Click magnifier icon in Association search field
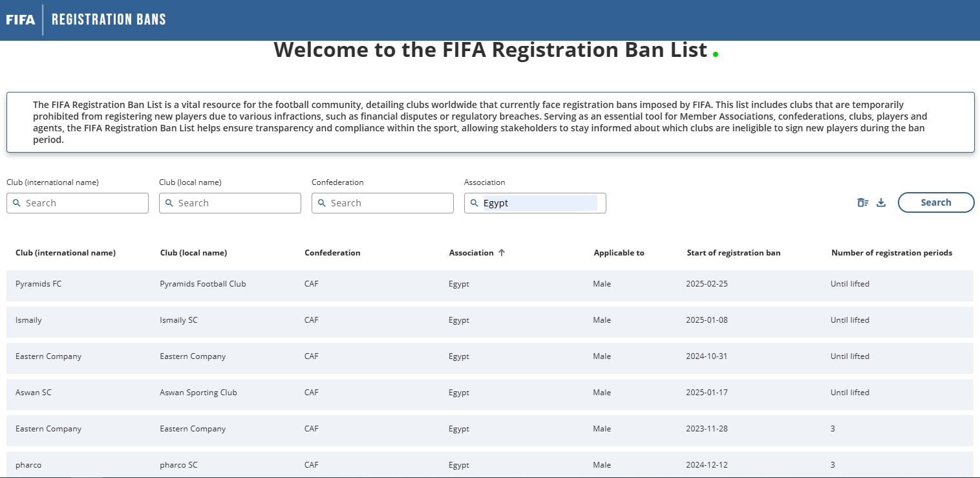Image resolution: width=980 pixels, height=478 pixels. (x=474, y=203)
